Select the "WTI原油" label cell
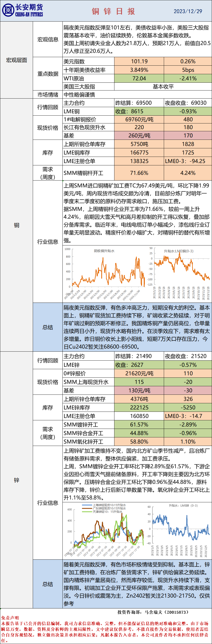The height and width of the screenshot is (644, 212). click(89, 78)
